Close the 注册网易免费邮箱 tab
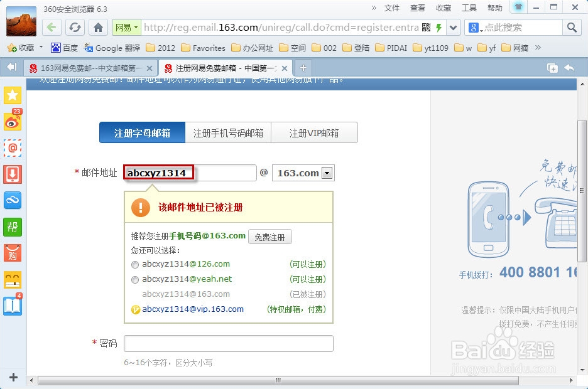The width and height of the screenshot is (588, 389). [x=285, y=68]
